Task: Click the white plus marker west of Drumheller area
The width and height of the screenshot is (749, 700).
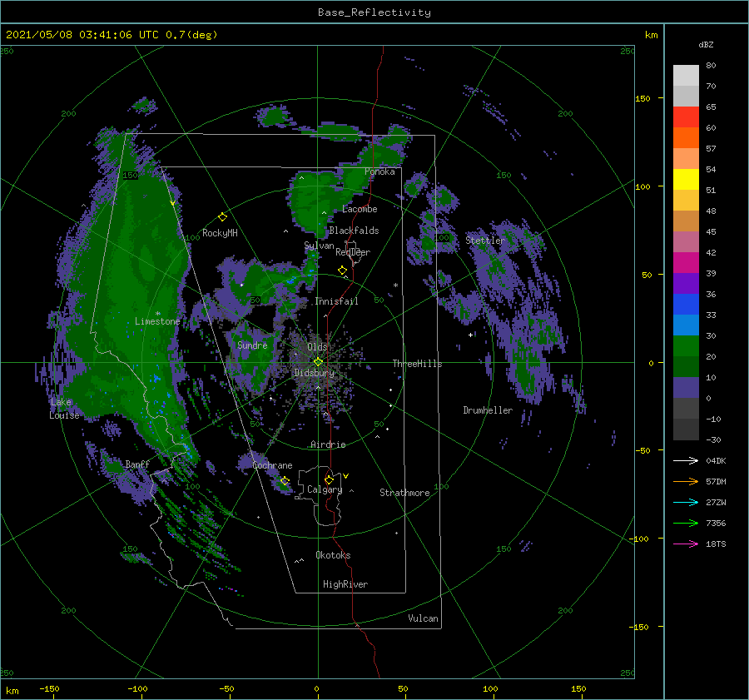Action: point(470,335)
